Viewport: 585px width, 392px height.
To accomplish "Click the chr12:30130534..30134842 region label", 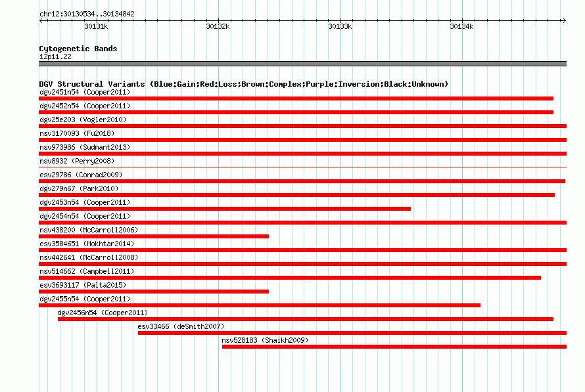I will pos(87,14).
